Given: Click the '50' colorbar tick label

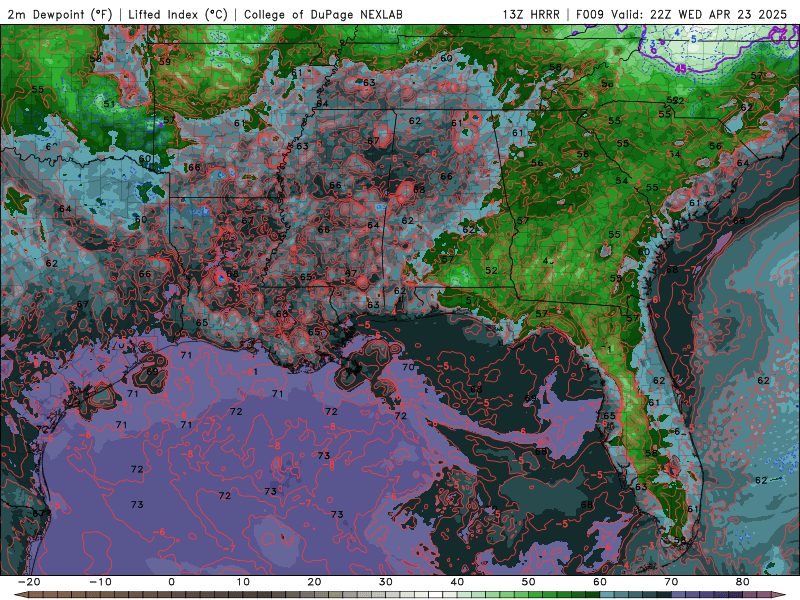Looking at the screenshot, I should coord(529,582).
